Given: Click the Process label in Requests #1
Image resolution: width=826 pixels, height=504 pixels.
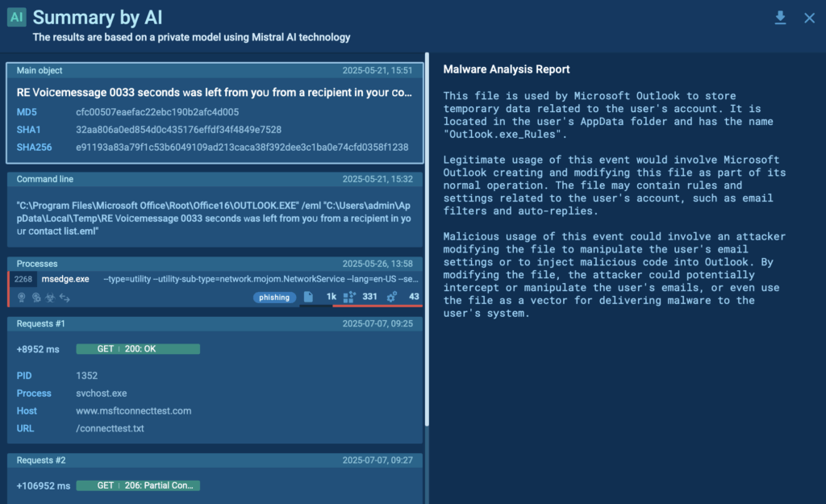Looking at the screenshot, I should tap(34, 394).
